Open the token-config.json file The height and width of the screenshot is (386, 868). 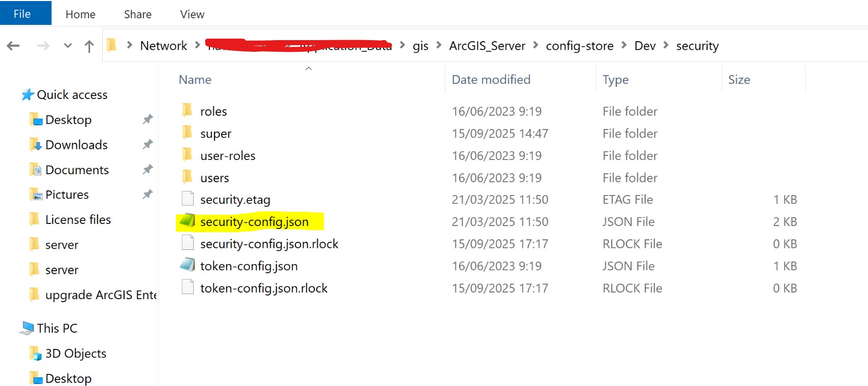click(249, 266)
